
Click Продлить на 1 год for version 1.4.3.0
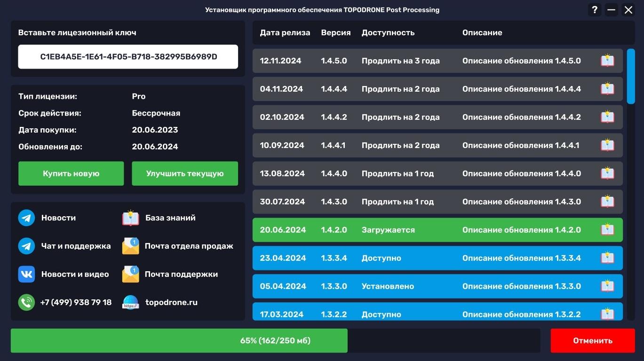coord(398,202)
